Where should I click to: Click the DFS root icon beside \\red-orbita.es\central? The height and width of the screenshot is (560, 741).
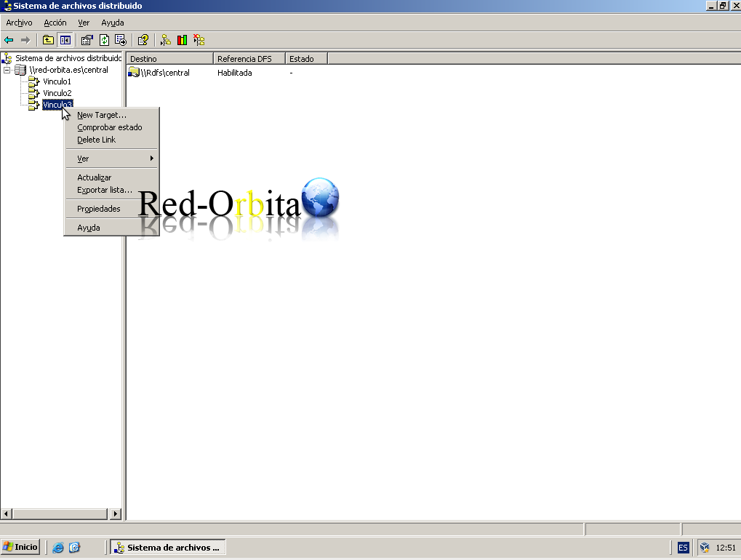point(20,70)
